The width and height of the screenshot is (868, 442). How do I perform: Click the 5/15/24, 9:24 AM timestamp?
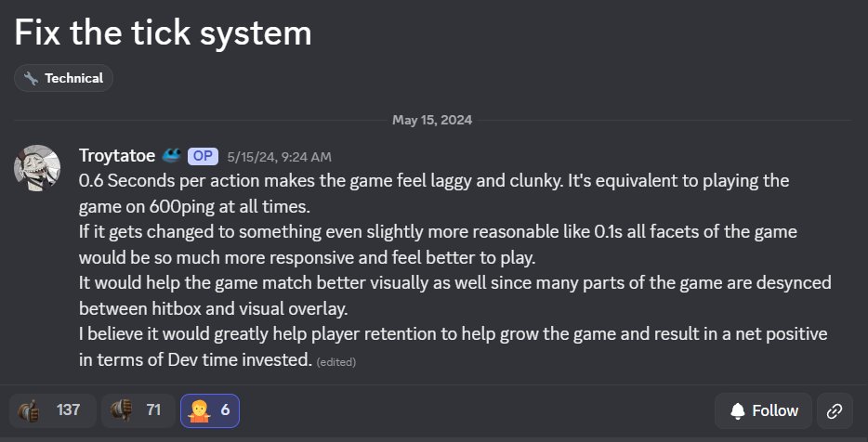coord(279,156)
